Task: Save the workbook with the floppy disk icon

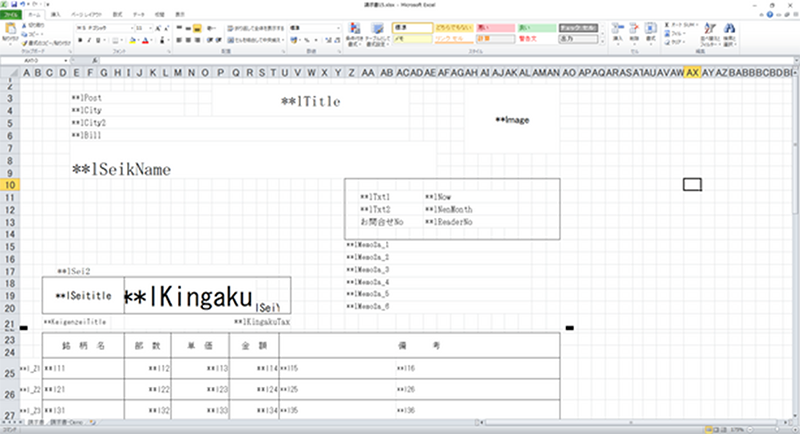Action: pyautogui.click(x=14, y=4)
